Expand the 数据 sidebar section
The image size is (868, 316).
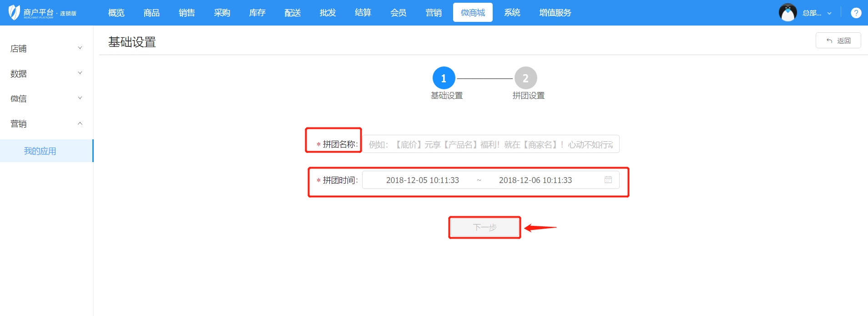(x=45, y=74)
